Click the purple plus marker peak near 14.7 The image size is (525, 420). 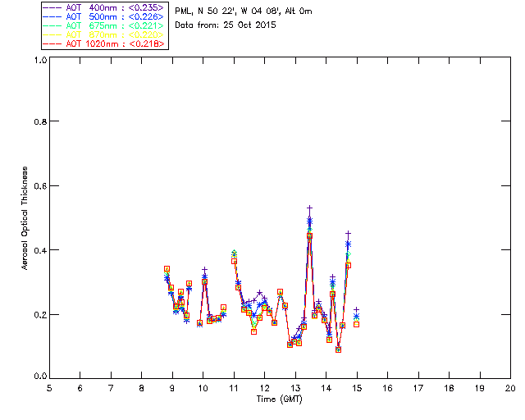pos(348,233)
